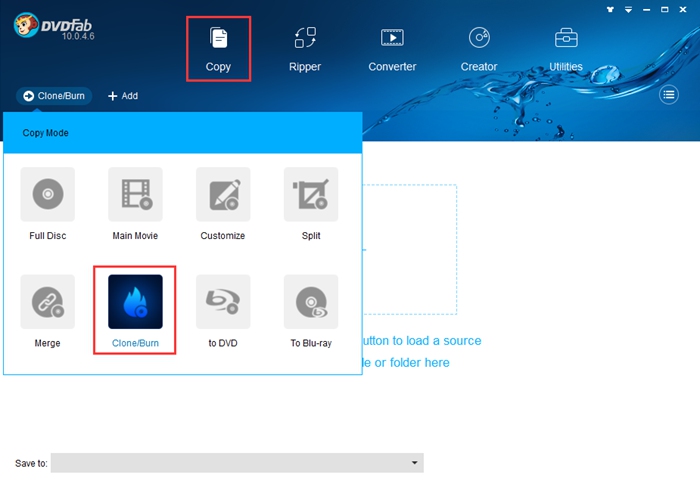This screenshot has height=481, width=700.
Task: Select Full Disc copy mode
Action: [48, 204]
